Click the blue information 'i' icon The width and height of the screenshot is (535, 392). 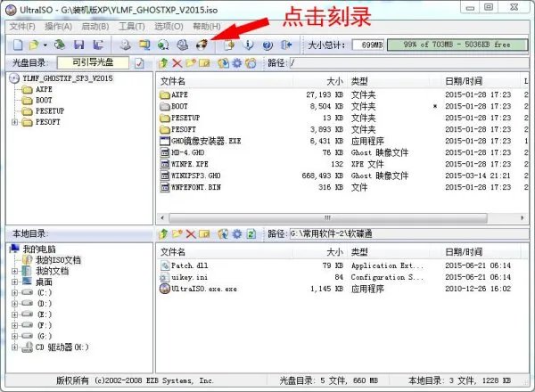[249, 45]
